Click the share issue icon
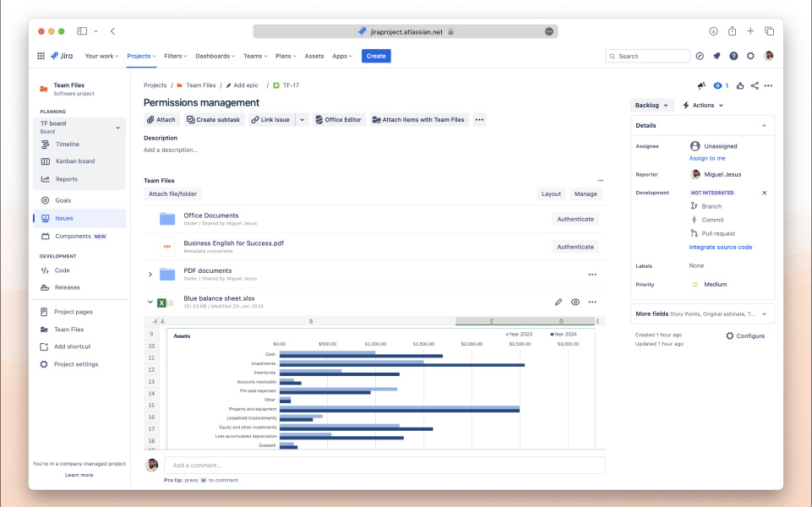 755,85
